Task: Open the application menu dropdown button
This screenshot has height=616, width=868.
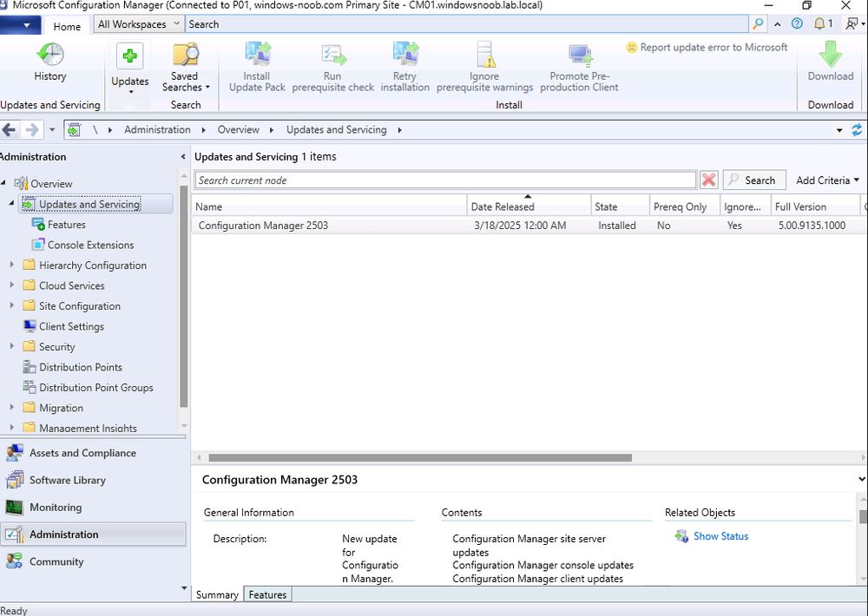Action: click(x=21, y=25)
